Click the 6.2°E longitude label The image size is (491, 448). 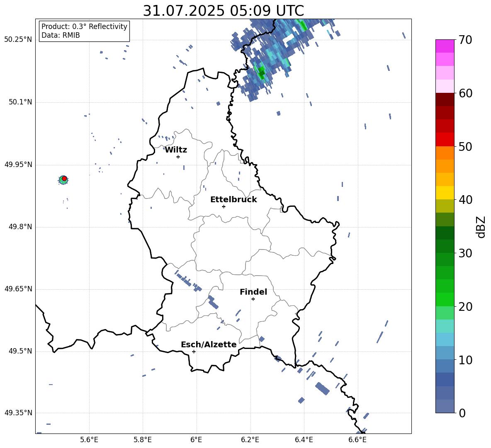click(250, 440)
